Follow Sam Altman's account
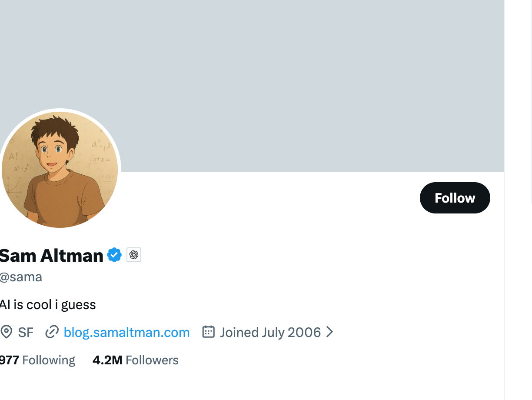Image resolution: width=532 pixels, height=400 pixels. (455, 198)
